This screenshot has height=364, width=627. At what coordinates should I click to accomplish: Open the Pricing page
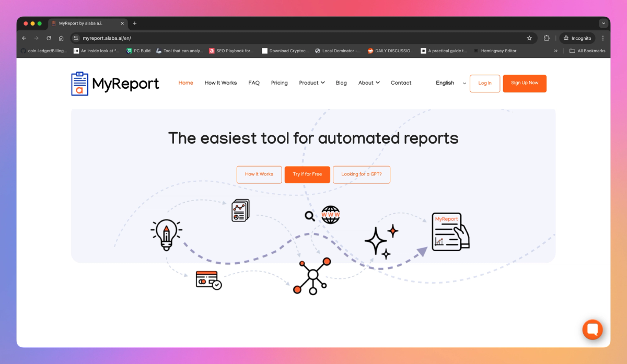click(x=279, y=83)
